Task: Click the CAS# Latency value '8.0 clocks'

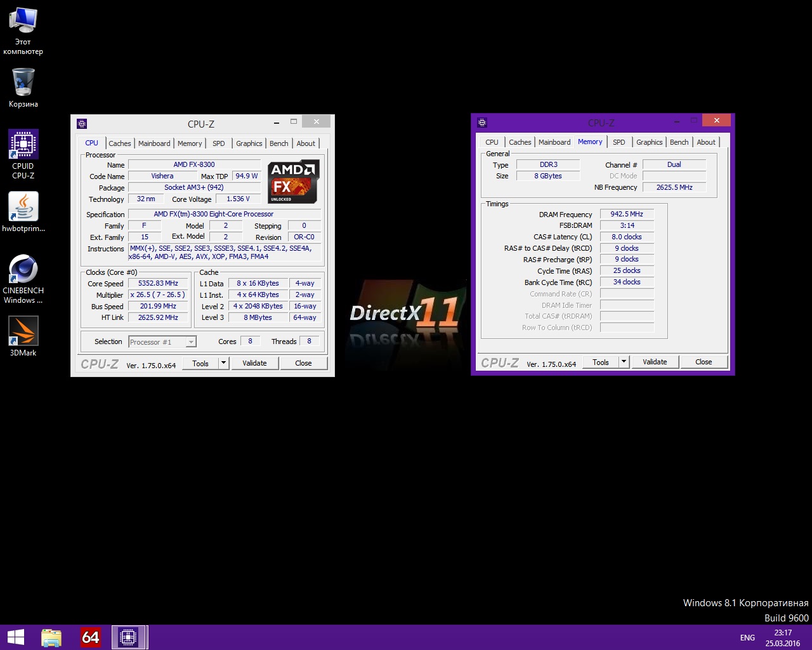Action: click(627, 237)
